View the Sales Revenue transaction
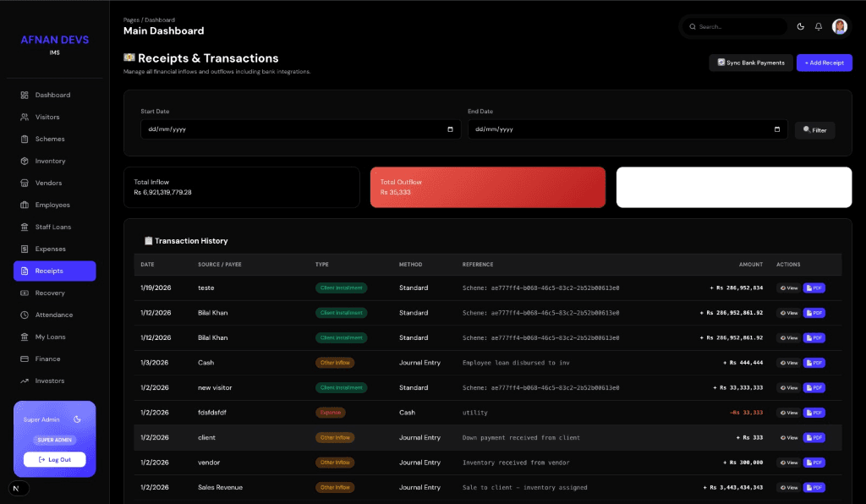Screen dimensions: 866x504 [x=789, y=487]
